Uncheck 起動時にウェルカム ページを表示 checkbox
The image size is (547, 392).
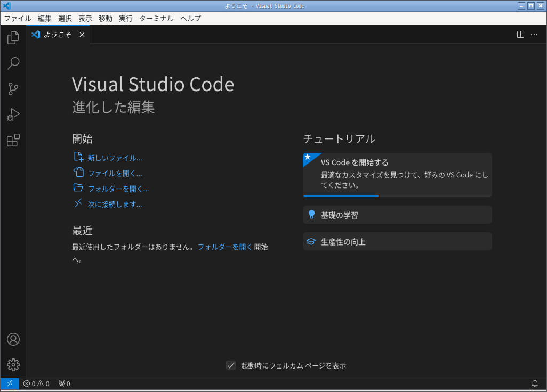231,365
